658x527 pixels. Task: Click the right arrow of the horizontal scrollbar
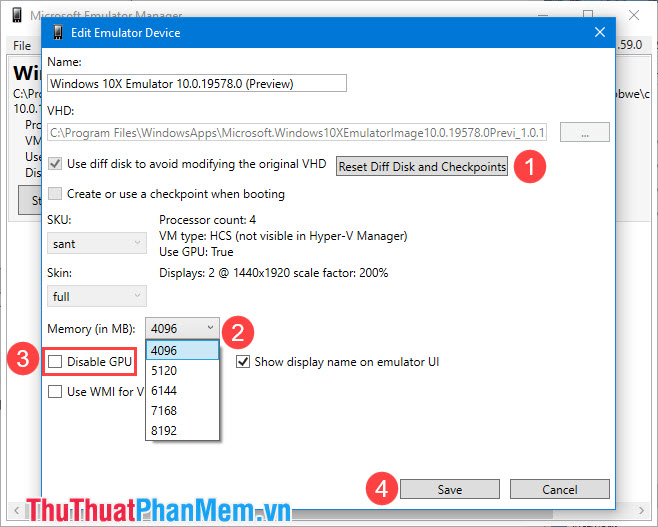click(641, 511)
